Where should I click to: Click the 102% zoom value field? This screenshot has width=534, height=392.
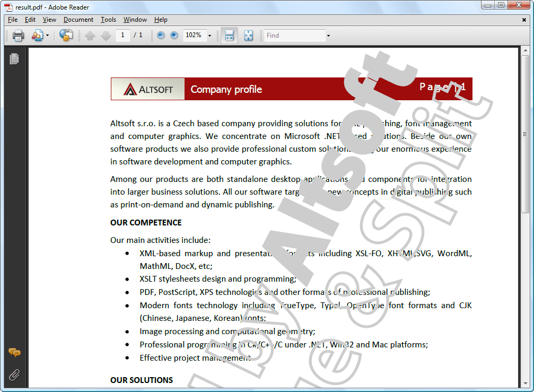point(195,35)
